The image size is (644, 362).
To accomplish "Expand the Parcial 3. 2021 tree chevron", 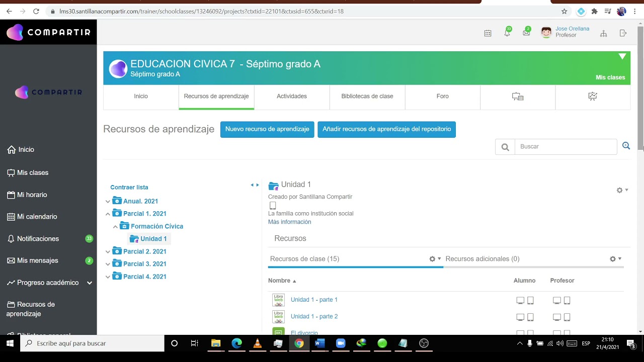I will click(108, 264).
